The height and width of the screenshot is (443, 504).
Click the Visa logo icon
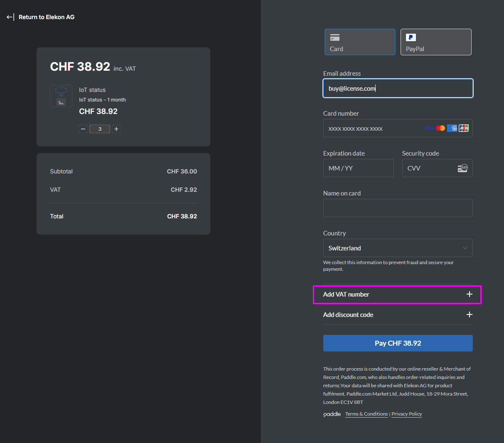pos(429,128)
